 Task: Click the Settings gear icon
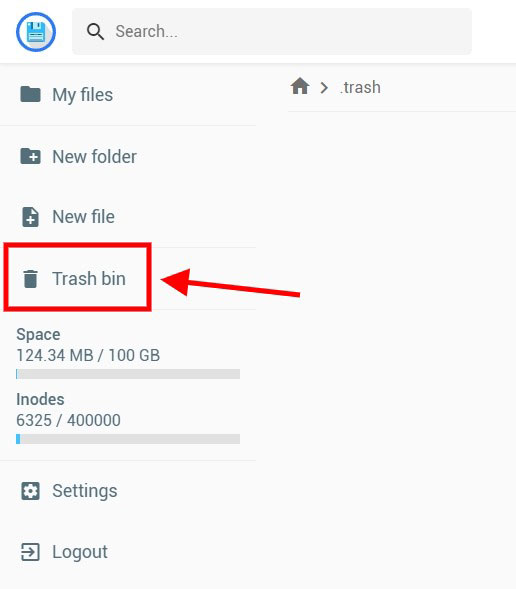coord(30,491)
